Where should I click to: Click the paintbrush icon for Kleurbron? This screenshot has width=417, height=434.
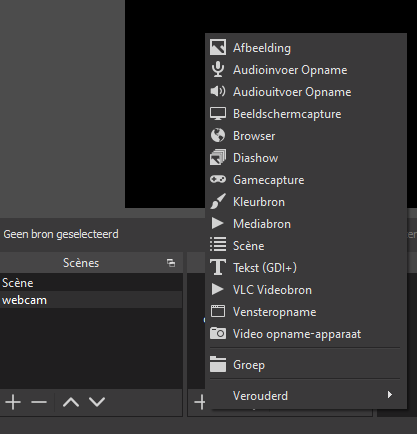coord(218,201)
